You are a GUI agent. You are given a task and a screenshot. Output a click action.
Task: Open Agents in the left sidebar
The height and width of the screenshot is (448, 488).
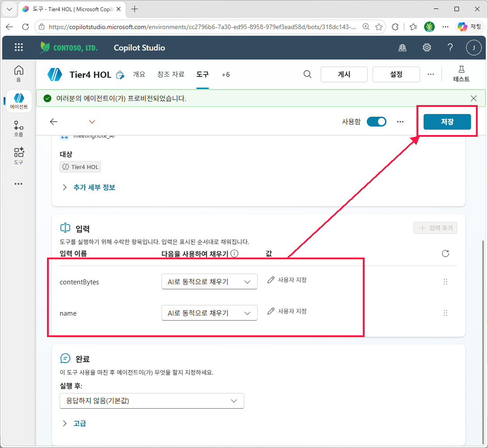[19, 101]
